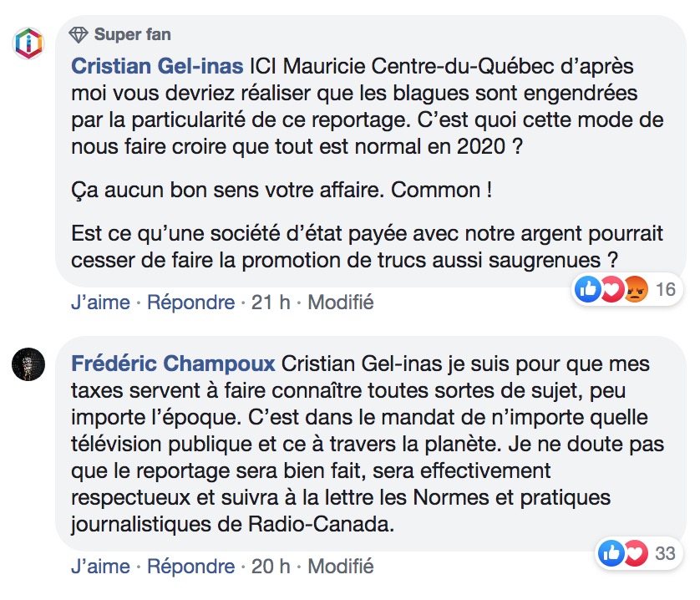Click Cristian Gel-inas's profile avatar
700x600 pixels.
[30, 43]
